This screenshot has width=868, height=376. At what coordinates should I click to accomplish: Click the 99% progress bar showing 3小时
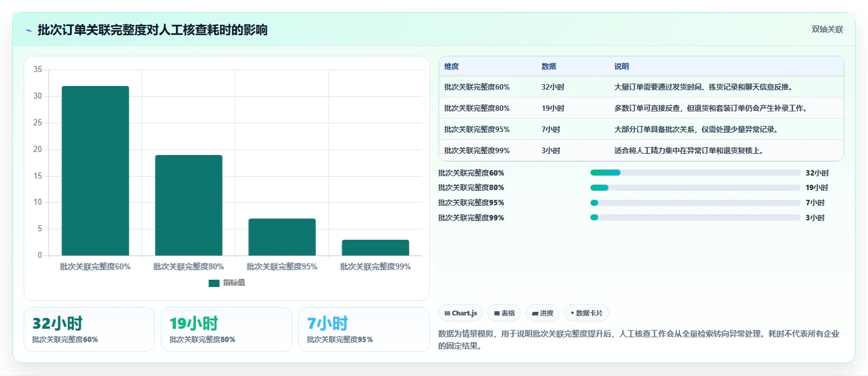pos(696,218)
